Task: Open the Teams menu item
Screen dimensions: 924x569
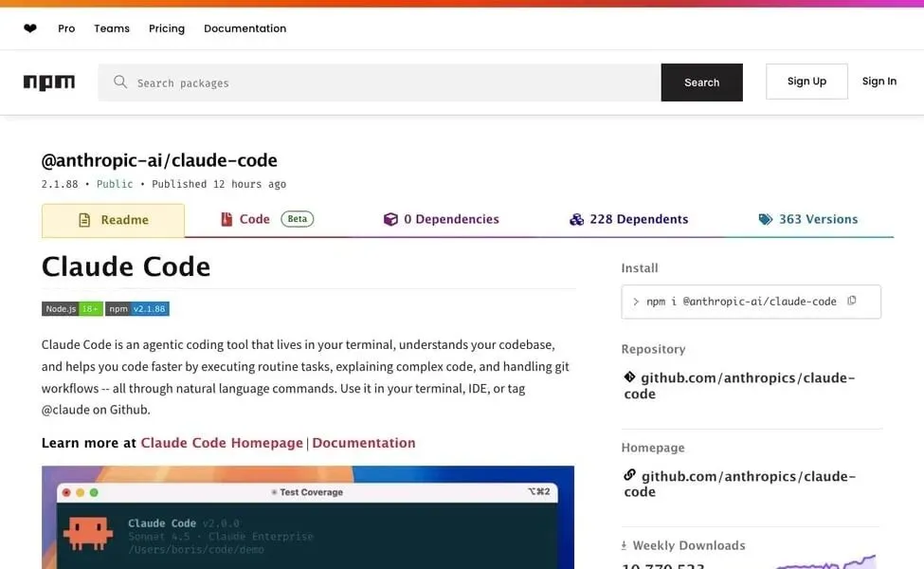Action: pos(112,28)
